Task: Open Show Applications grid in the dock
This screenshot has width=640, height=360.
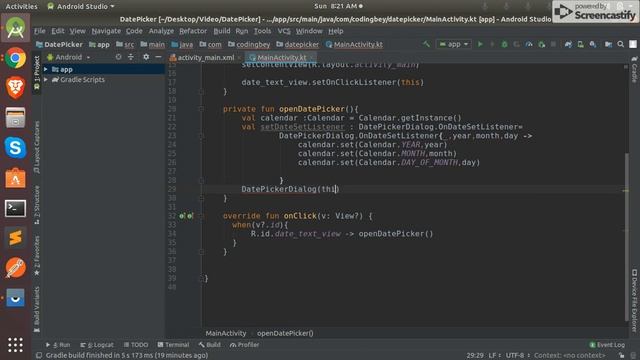Action: coord(16,345)
